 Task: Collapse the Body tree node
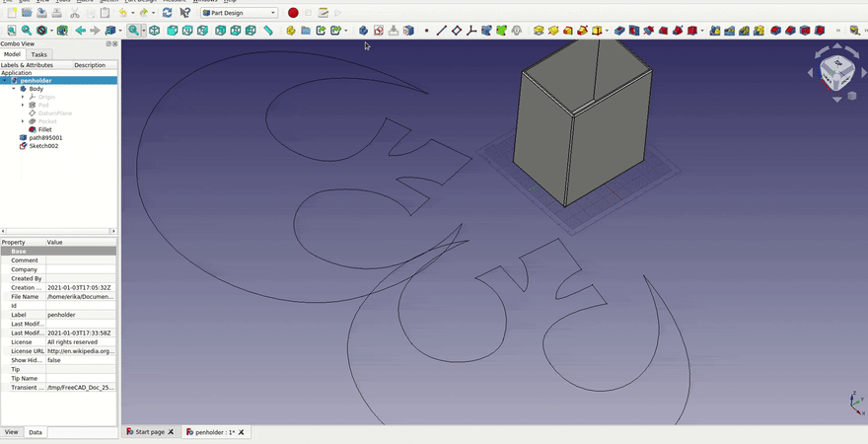pyautogui.click(x=14, y=89)
